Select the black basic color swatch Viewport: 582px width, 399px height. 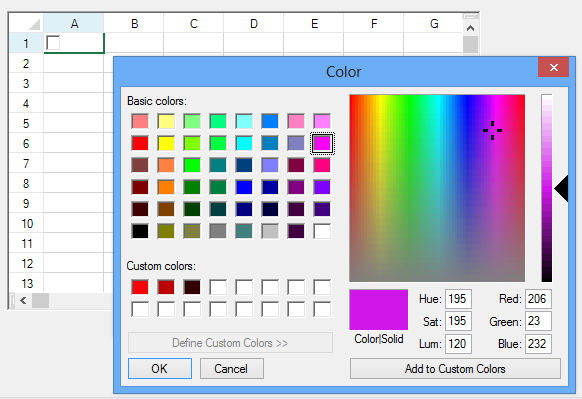(140, 231)
